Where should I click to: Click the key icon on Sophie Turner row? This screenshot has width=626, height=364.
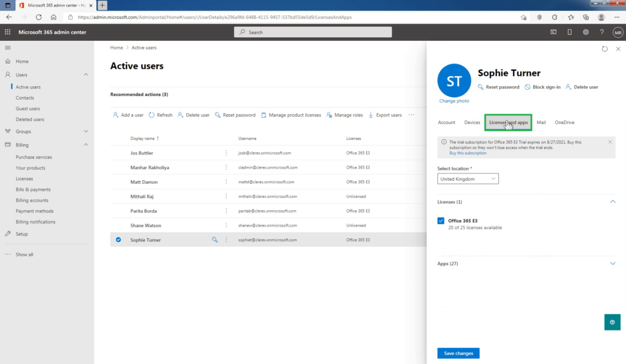pos(215,239)
